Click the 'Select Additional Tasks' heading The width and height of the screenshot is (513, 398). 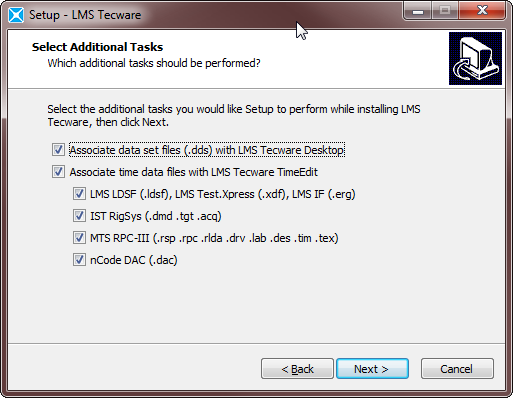97,47
